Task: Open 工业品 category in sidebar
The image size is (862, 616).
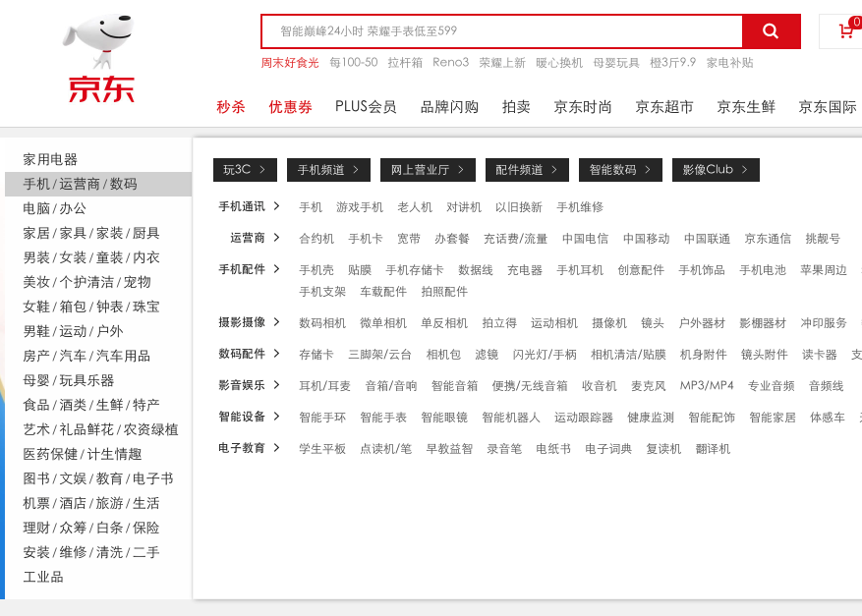Action: 43,577
